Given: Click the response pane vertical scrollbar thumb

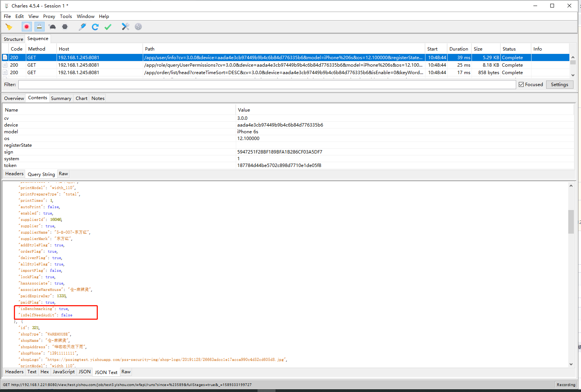Looking at the screenshot, I should pyautogui.click(x=571, y=222).
